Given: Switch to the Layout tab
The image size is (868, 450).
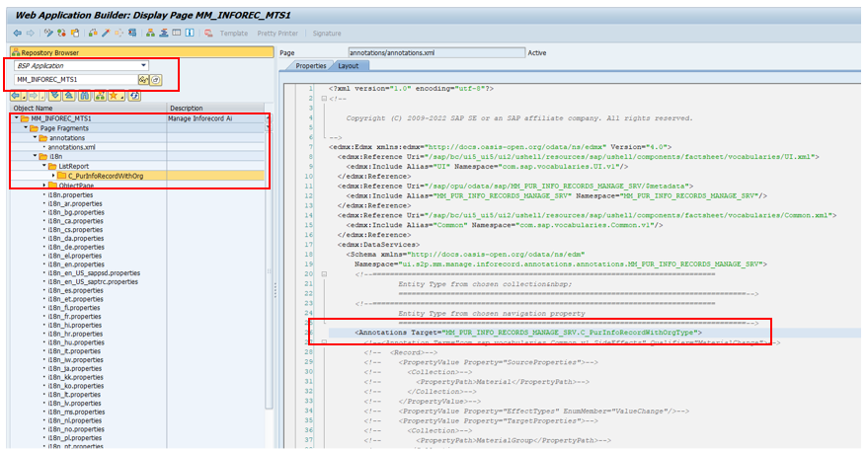Looking at the screenshot, I should click(349, 66).
